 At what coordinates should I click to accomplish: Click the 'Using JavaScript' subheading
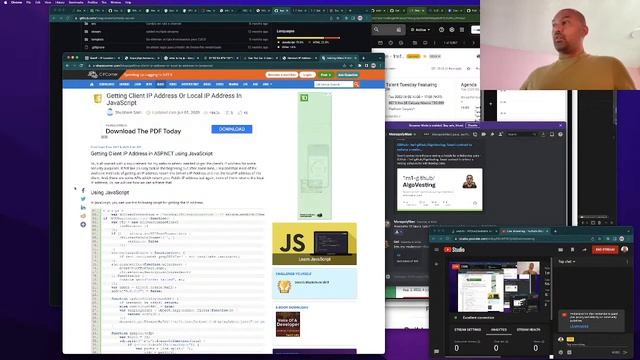[110, 192]
